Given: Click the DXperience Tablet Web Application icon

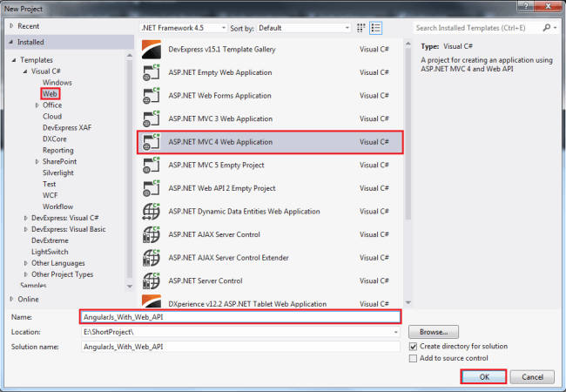Looking at the screenshot, I should pos(152,301).
